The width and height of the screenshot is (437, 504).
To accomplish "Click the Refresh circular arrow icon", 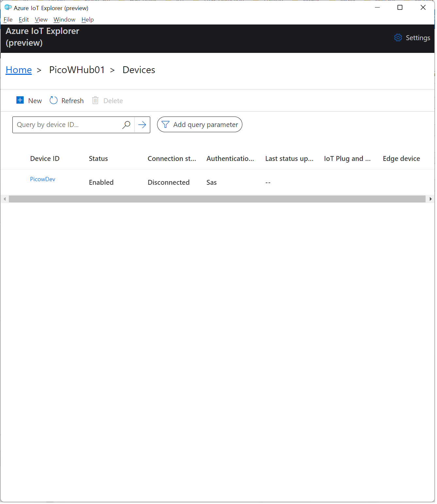I will coord(54,100).
